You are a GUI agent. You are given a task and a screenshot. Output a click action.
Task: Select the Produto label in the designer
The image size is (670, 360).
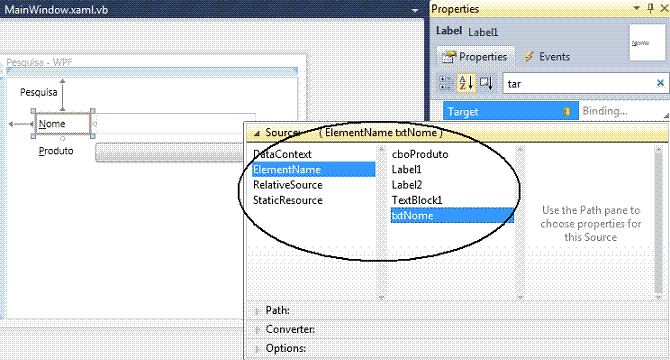[x=56, y=151]
